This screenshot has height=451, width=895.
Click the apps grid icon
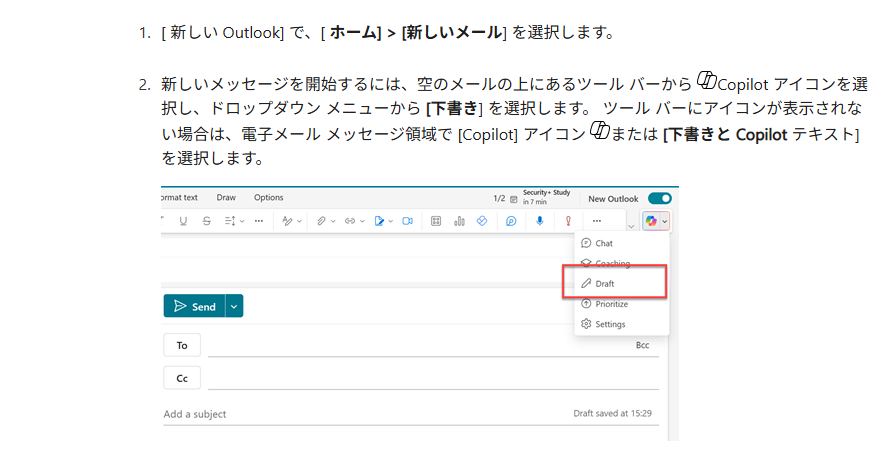pyautogui.click(x=436, y=221)
